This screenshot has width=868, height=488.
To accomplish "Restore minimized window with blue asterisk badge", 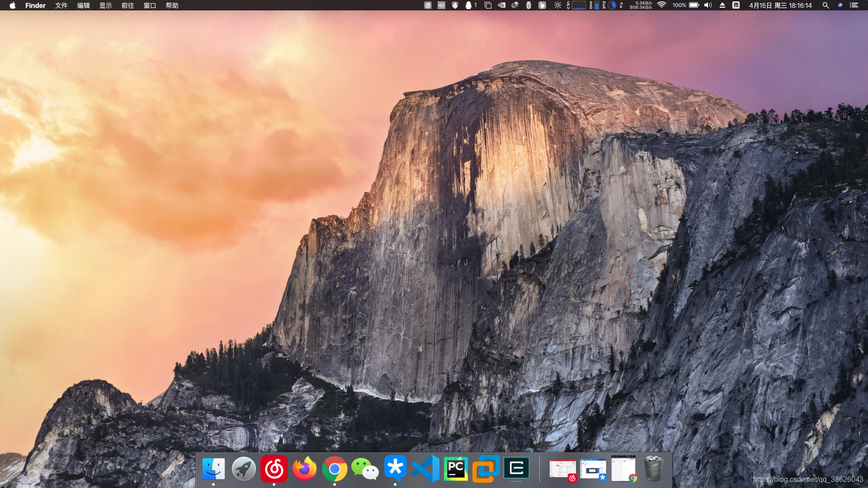I will pyautogui.click(x=593, y=470).
